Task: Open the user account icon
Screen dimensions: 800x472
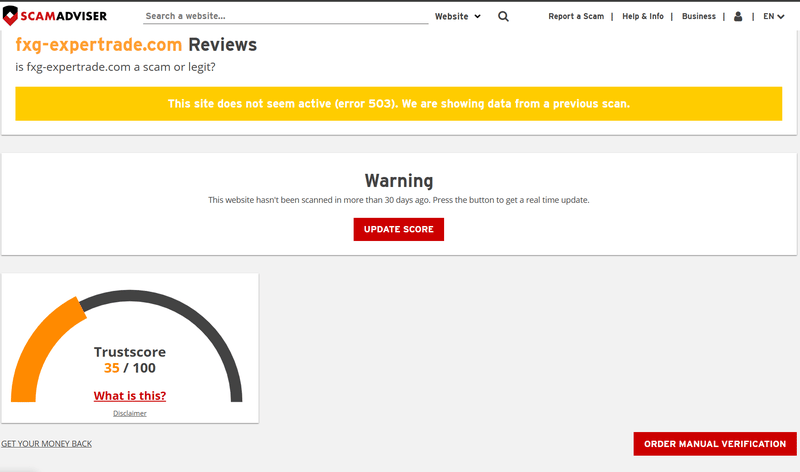Action: point(738,16)
